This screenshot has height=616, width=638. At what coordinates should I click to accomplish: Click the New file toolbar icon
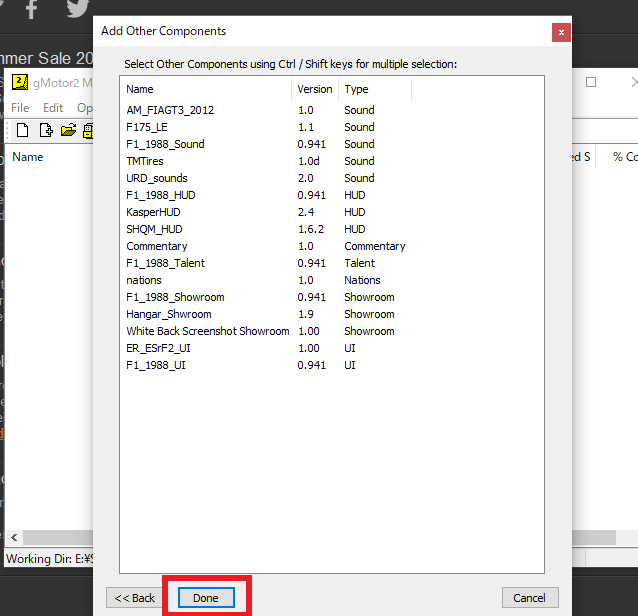point(22,130)
